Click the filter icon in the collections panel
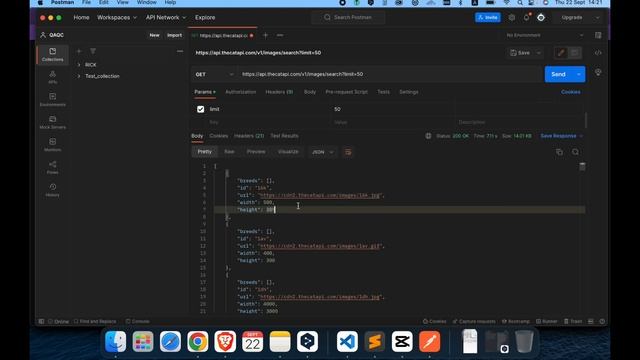The height and width of the screenshot is (360, 640). (x=93, y=51)
